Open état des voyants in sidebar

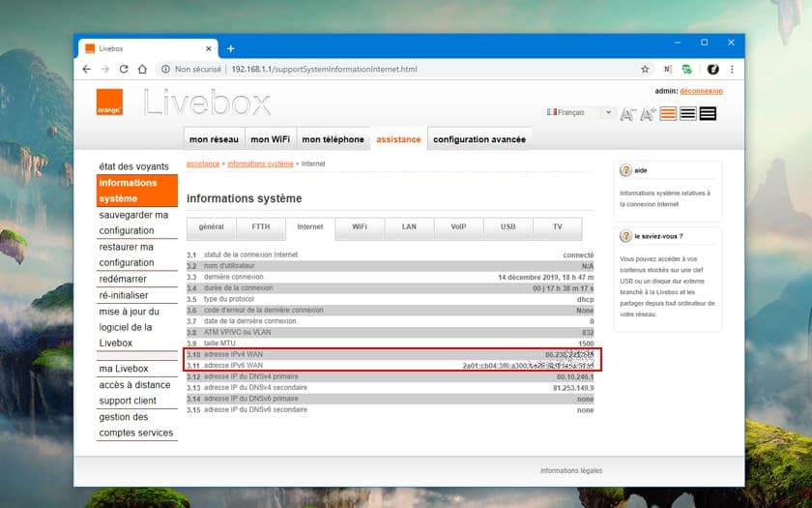136,166
